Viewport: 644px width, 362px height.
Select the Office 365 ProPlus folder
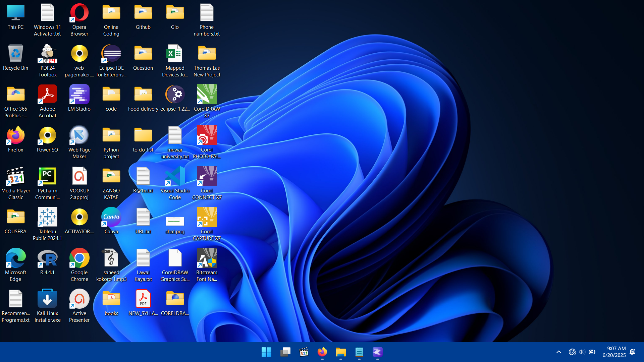[x=16, y=102]
